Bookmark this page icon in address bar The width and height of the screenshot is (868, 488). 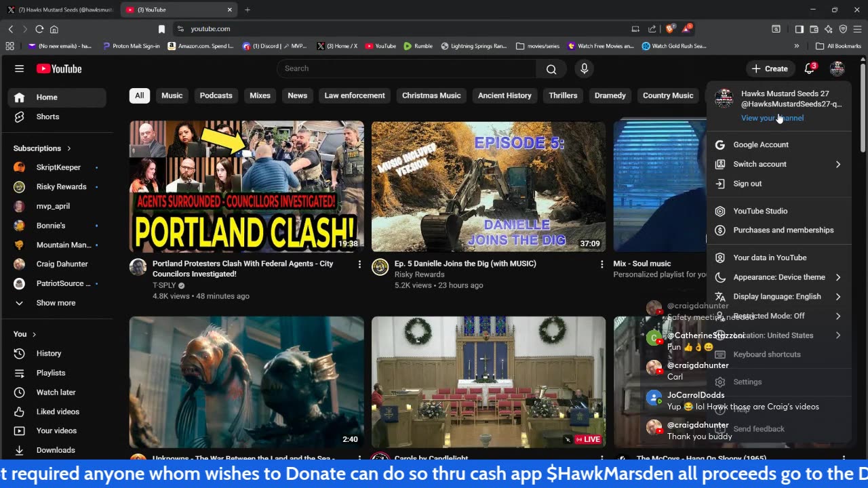coord(161,29)
